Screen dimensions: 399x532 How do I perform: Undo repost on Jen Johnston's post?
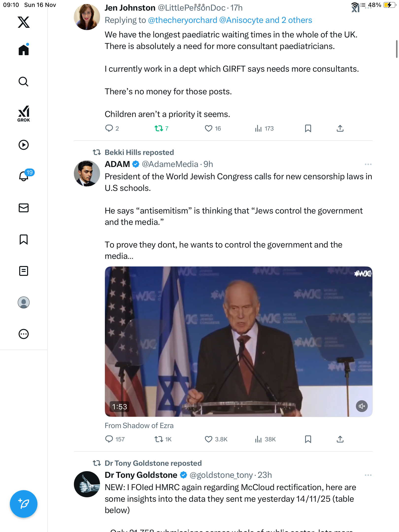159,128
